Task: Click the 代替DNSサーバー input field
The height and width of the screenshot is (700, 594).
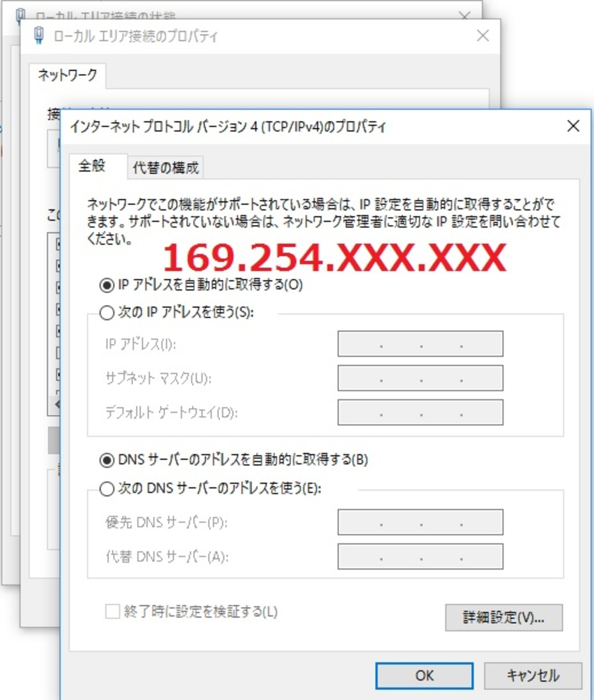Action: 420,557
